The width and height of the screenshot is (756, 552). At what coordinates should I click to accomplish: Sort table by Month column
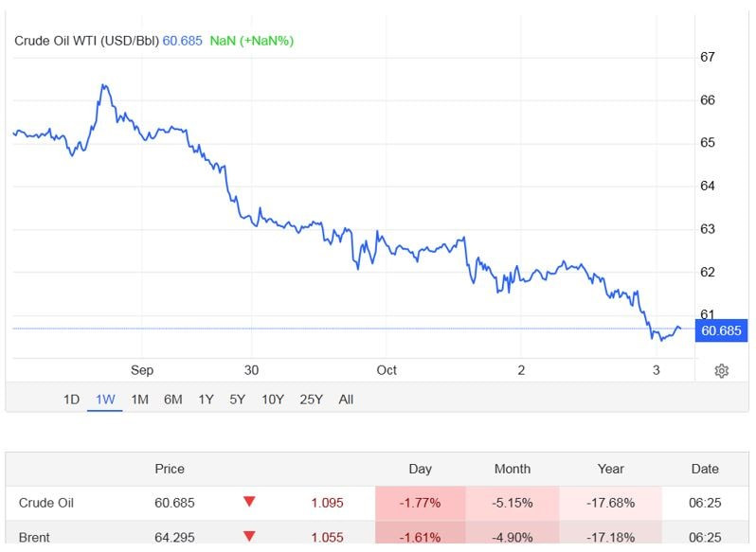(512, 469)
